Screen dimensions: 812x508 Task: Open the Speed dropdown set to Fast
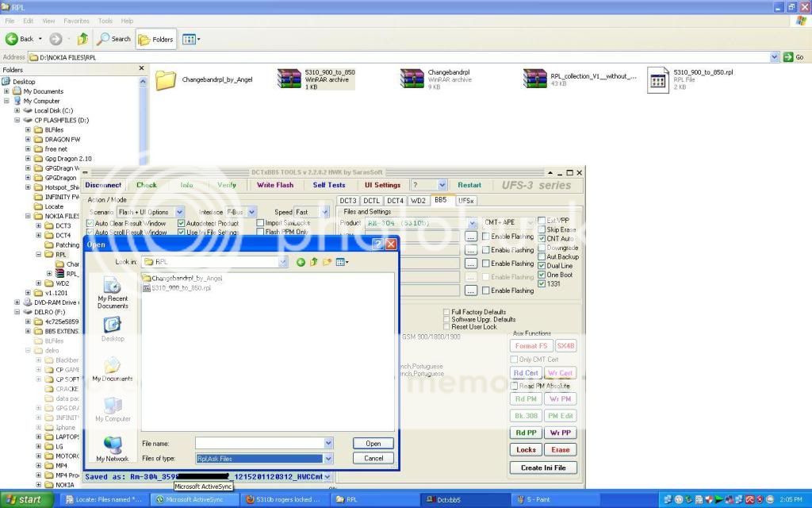pos(324,212)
